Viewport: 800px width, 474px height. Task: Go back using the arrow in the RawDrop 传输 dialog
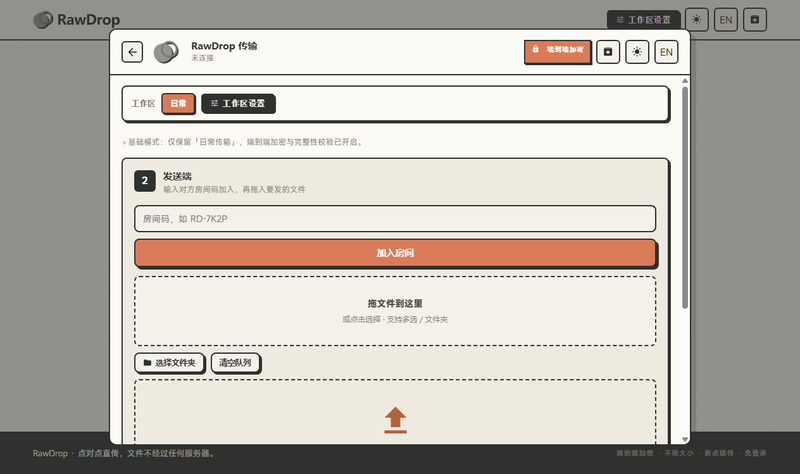(132, 52)
